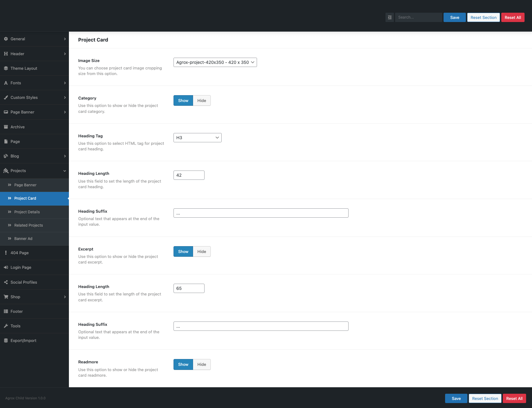Click the Tools wrench icon
532x408 pixels.
[x=6, y=326]
